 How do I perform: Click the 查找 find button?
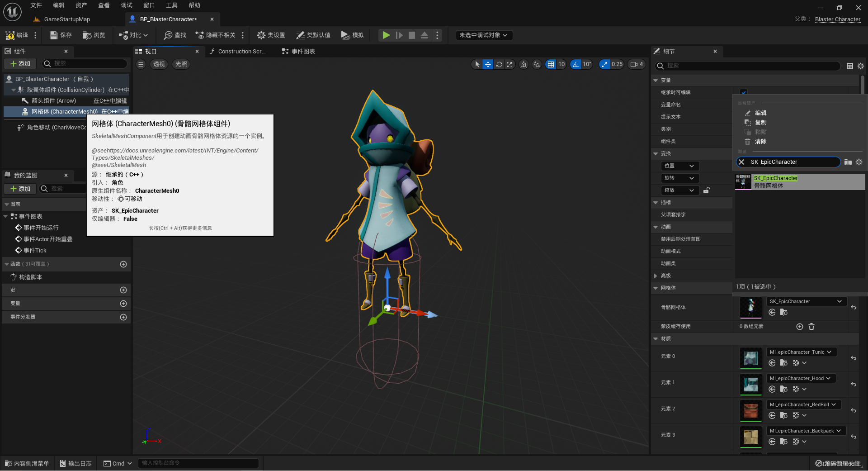point(175,35)
